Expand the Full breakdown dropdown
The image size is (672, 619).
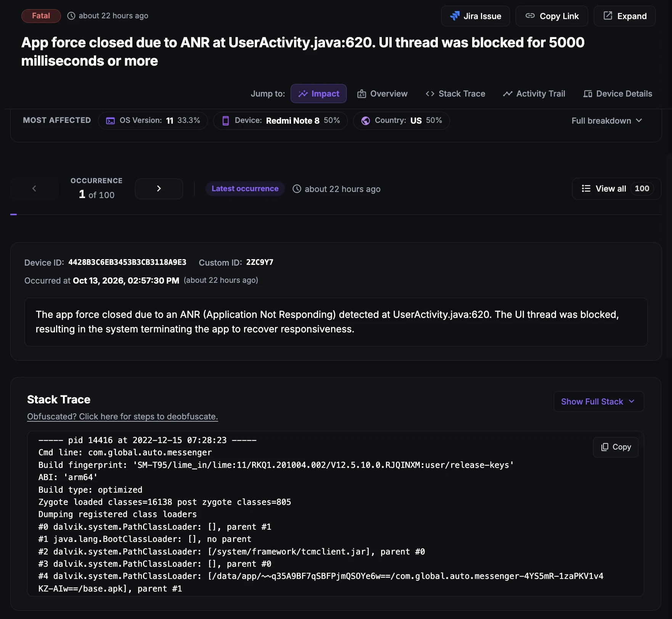click(x=607, y=121)
